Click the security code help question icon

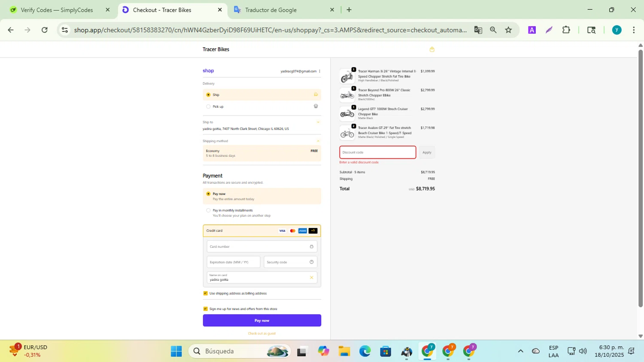pyautogui.click(x=312, y=262)
